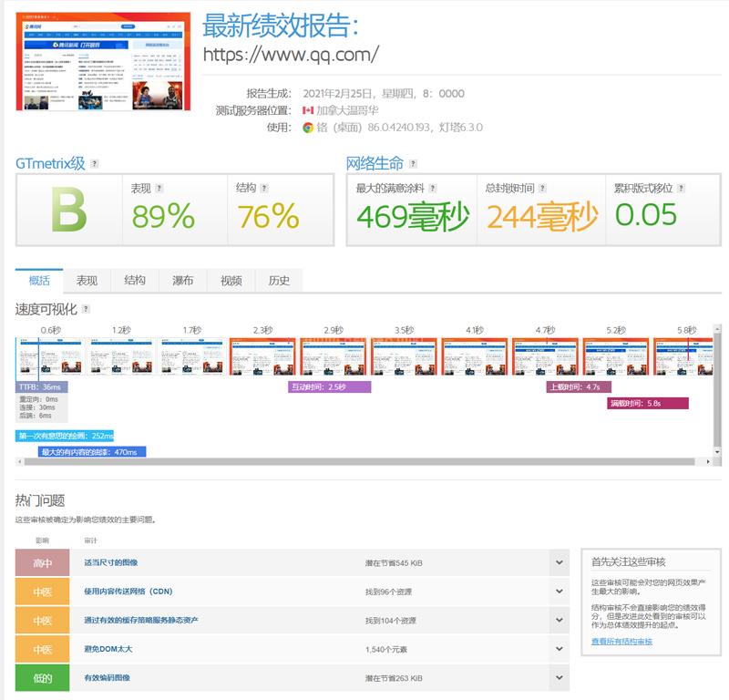Image resolution: width=729 pixels, height=700 pixels.
Task: Click the 通过有效的缓存策略服务静态资产 audit link
Action: tap(141, 621)
